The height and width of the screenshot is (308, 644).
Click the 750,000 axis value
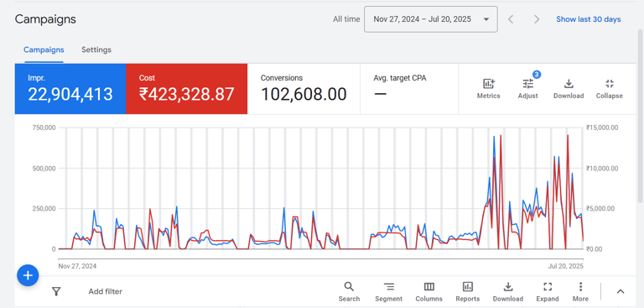[44, 128]
